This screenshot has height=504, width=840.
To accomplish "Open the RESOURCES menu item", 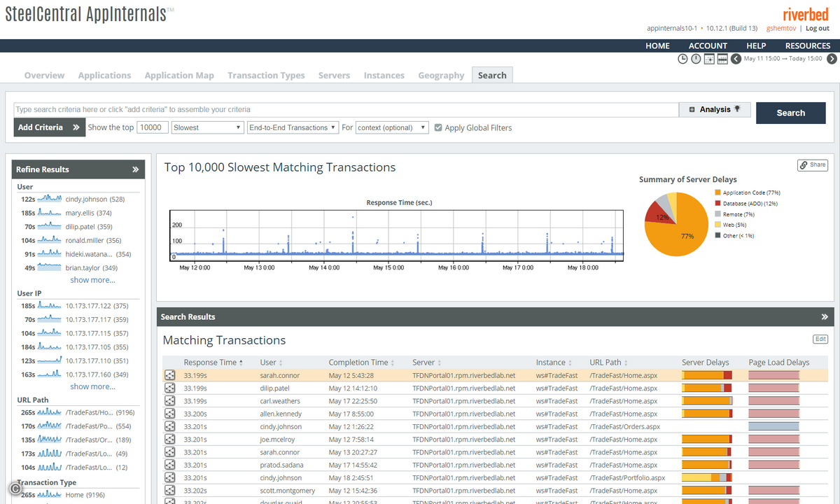I will click(808, 45).
